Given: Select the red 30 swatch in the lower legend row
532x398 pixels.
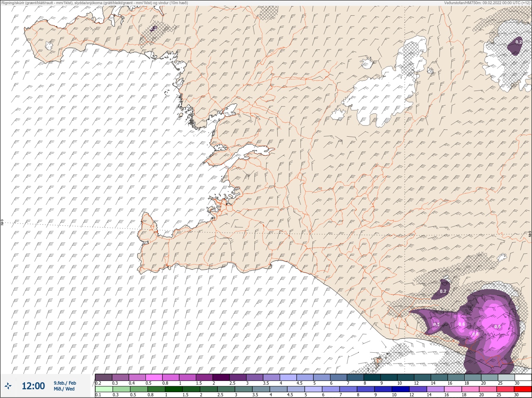Looking at the screenshot, I should pos(522,389).
